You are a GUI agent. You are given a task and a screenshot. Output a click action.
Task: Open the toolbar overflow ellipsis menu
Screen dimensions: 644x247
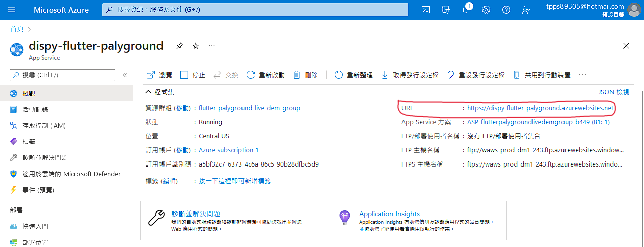click(583, 75)
